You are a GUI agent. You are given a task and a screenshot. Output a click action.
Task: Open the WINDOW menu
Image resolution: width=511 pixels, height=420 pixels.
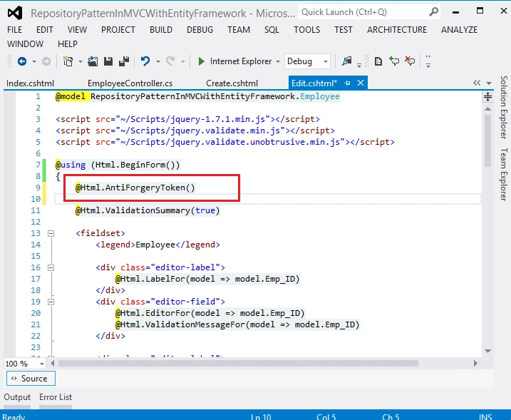pyautogui.click(x=26, y=44)
